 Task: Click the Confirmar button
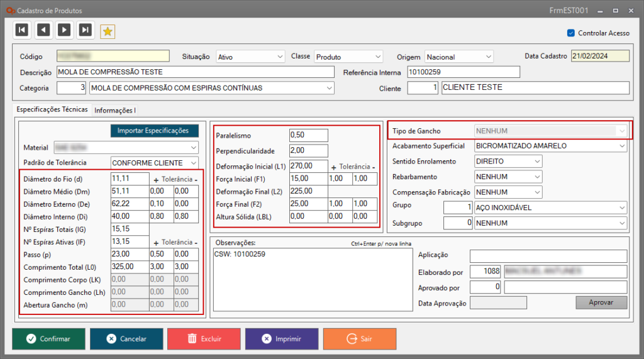48,339
